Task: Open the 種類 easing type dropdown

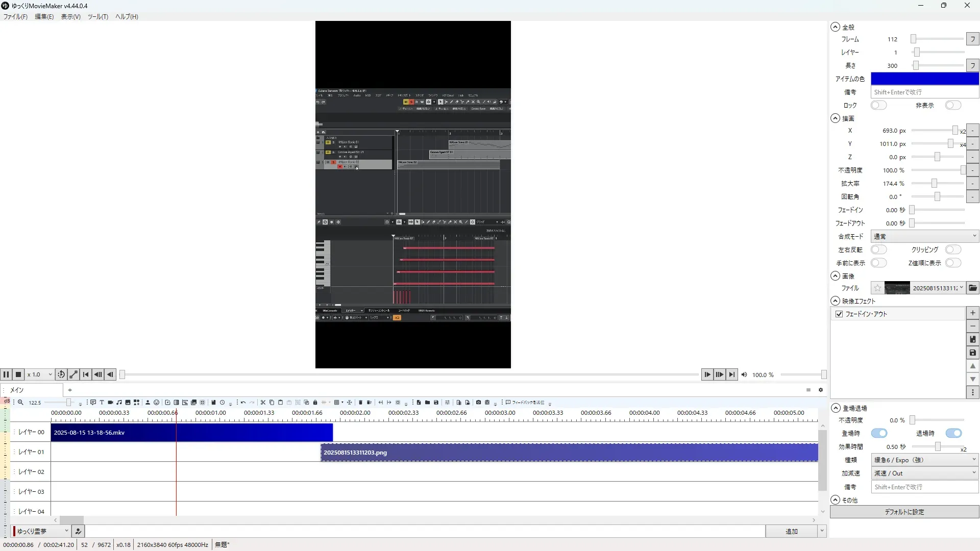Action: click(924, 460)
